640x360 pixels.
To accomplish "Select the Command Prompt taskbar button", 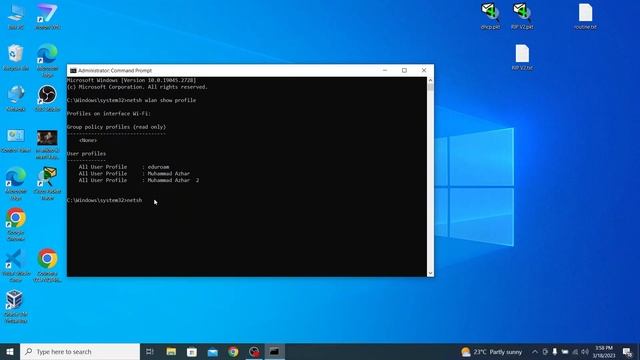I will click(x=275, y=351).
